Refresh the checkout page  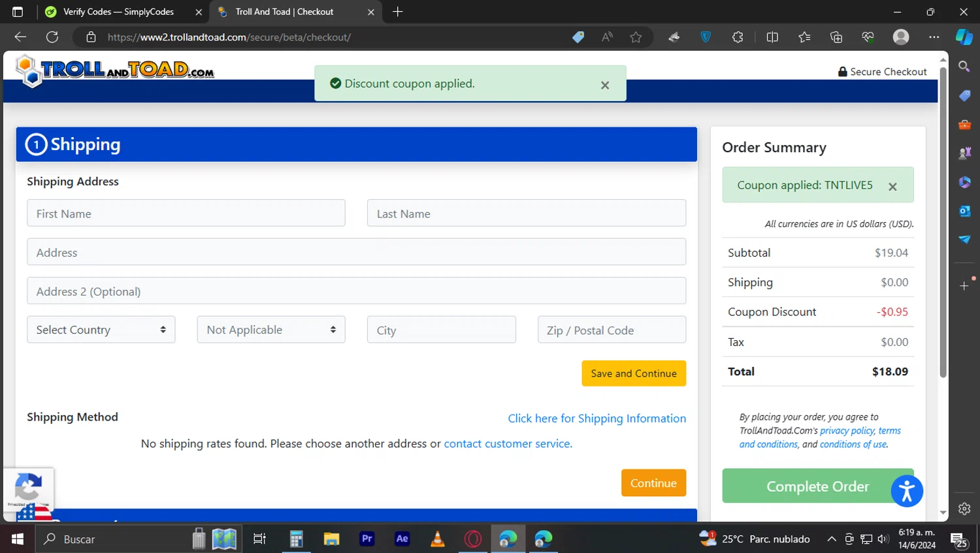tap(52, 37)
